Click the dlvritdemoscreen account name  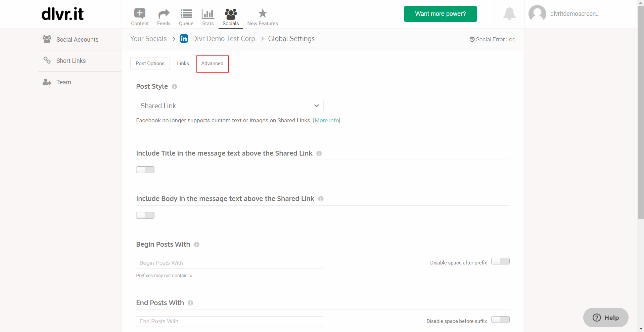[x=574, y=14]
